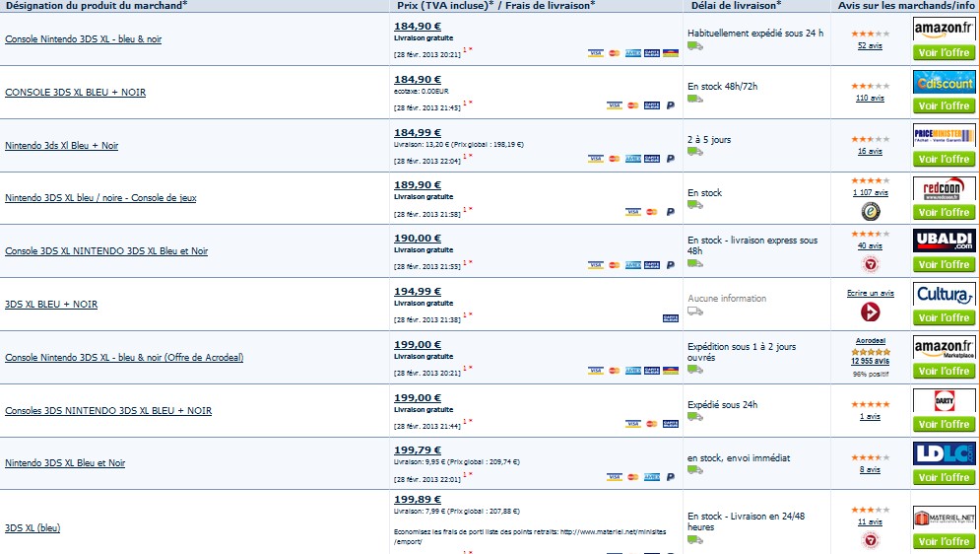Click Voir l'offre for Materiel.net
Screen dimensions: 980x554
pyautogui.click(x=944, y=541)
